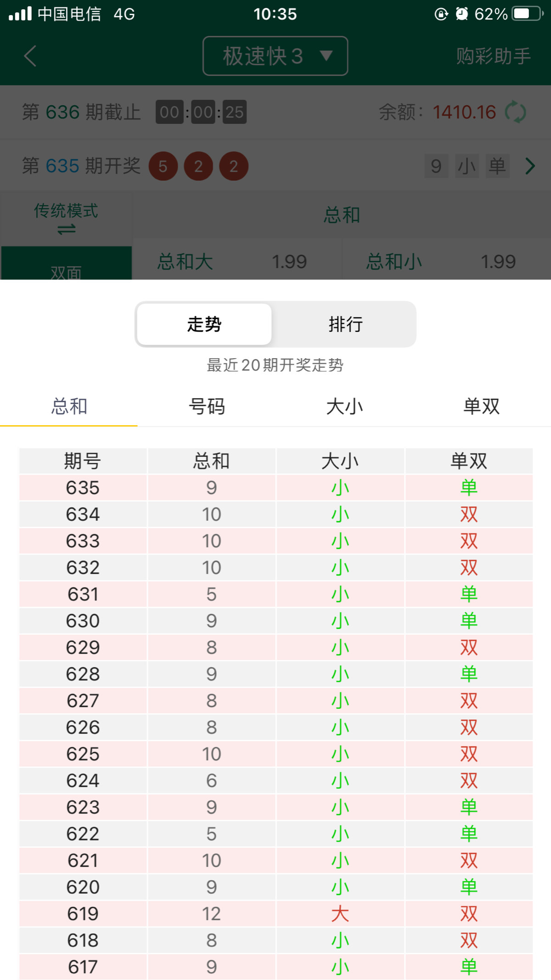The height and width of the screenshot is (980, 551).
Task: Tap the signal strength bars icon
Action: pyautogui.click(x=20, y=14)
